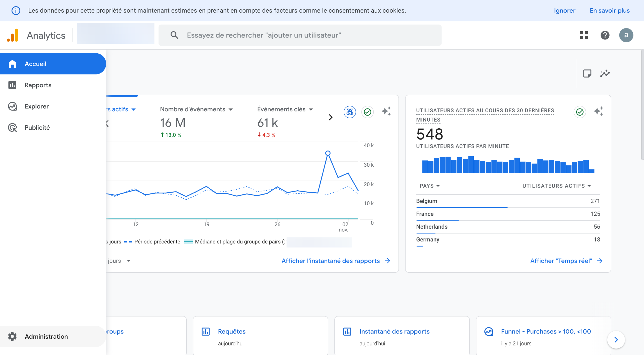This screenshot has height=355, width=644.
Task: Open Explorer in sidebar menu
Action: pos(36,106)
